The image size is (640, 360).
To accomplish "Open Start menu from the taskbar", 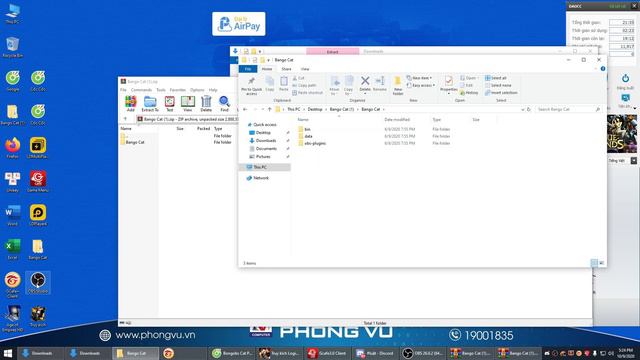I will [8, 353].
